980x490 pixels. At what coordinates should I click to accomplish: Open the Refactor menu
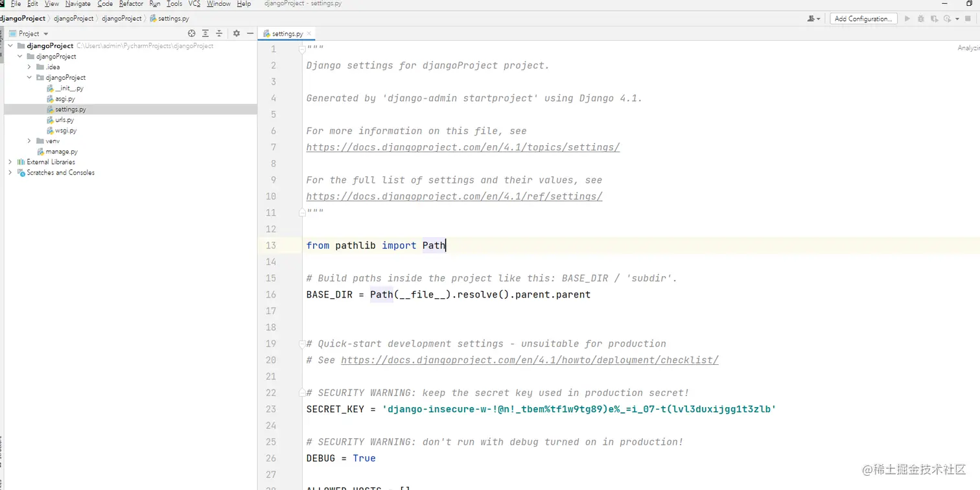131,4
